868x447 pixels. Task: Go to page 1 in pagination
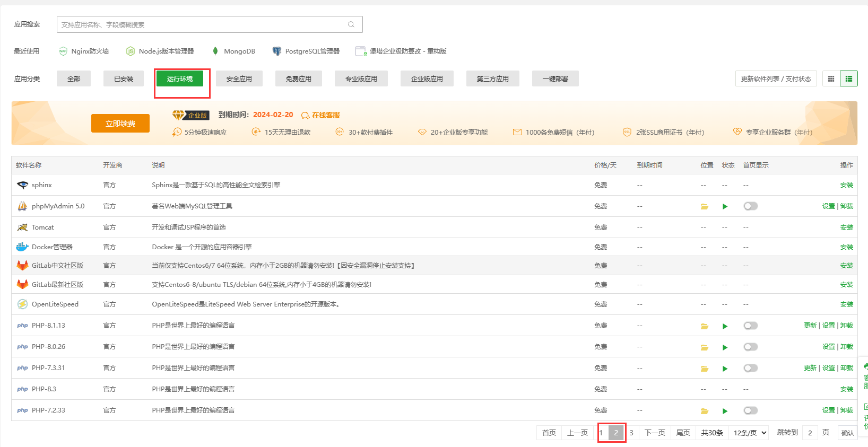tap(601, 433)
